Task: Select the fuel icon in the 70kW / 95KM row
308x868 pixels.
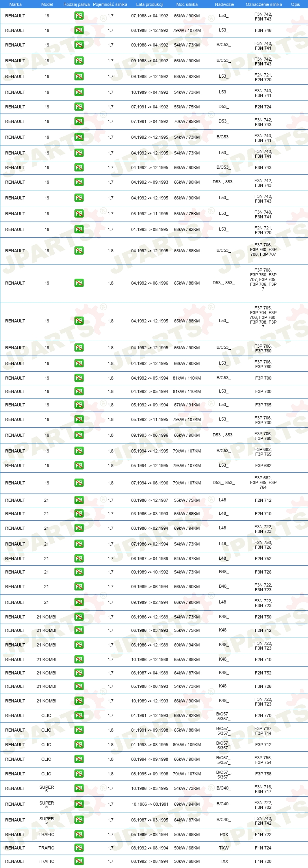Action: click(x=79, y=121)
